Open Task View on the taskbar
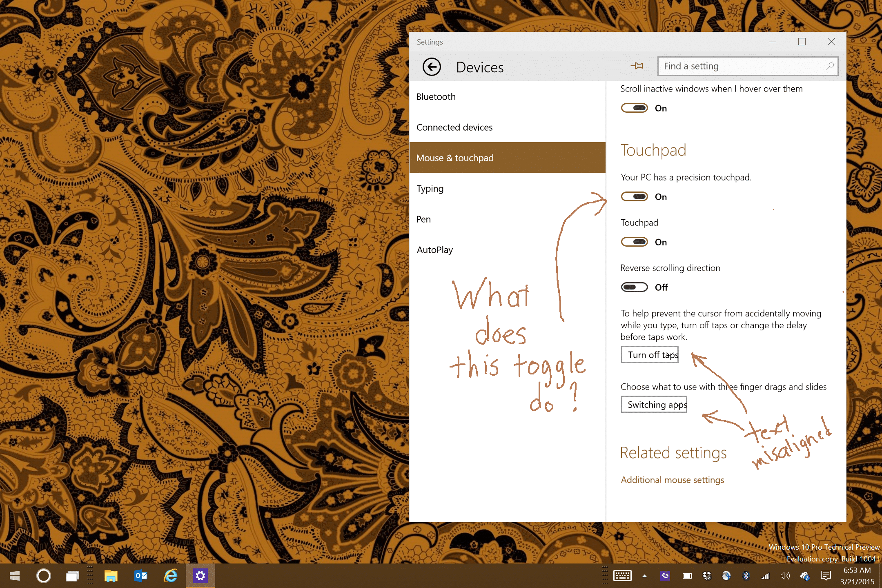This screenshot has width=882, height=588. coord(72,576)
